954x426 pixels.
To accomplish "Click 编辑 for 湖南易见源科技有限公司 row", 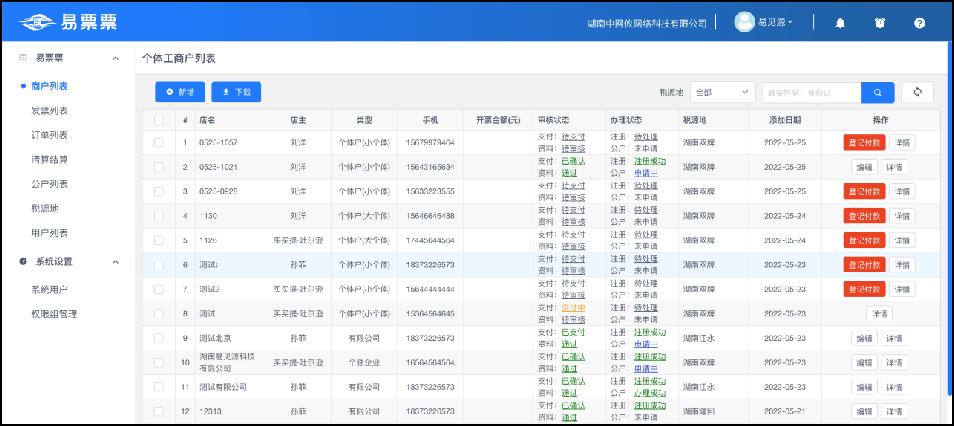I will coord(864,362).
